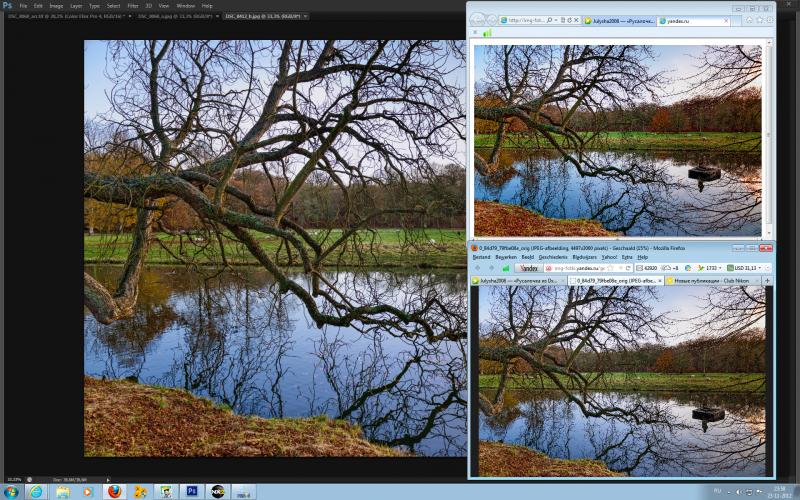Viewport: 800px width, 500px height.
Task: Close the 0_84d79 image tab in Firefox
Action: (660, 281)
